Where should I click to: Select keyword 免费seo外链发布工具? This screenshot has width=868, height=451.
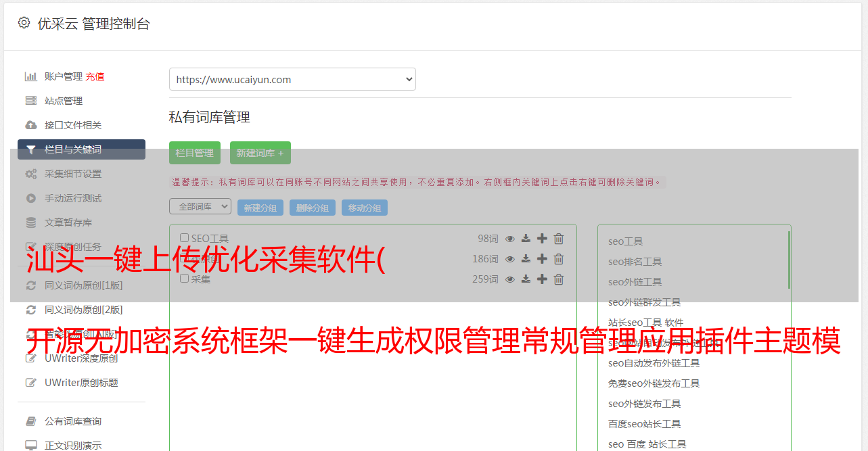[654, 383]
